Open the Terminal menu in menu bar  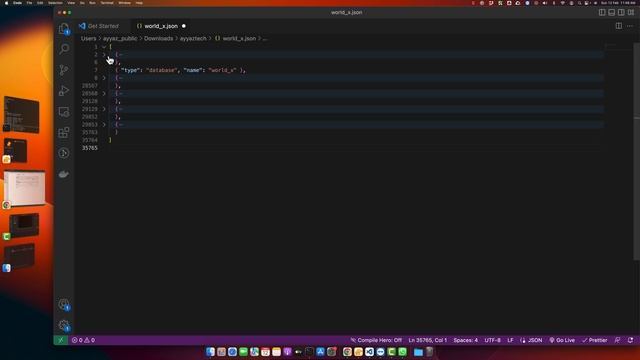[107, 2]
